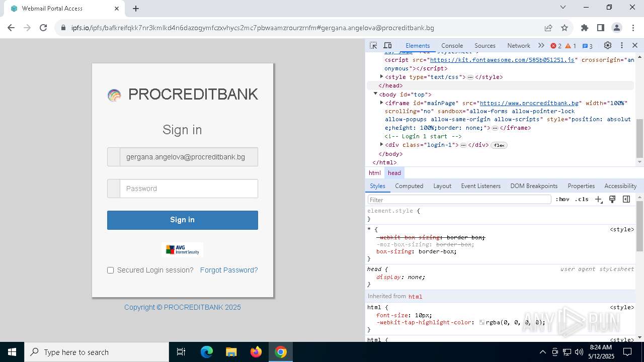Switch to the Network tab

[x=519, y=45]
